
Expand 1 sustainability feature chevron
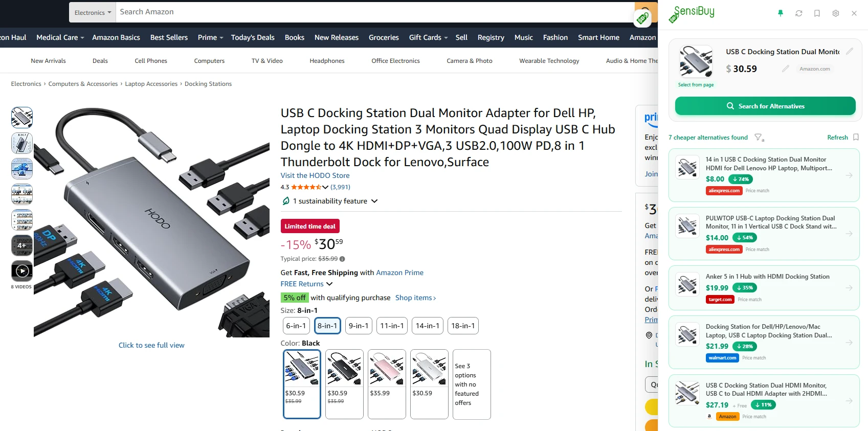(x=374, y=201)
